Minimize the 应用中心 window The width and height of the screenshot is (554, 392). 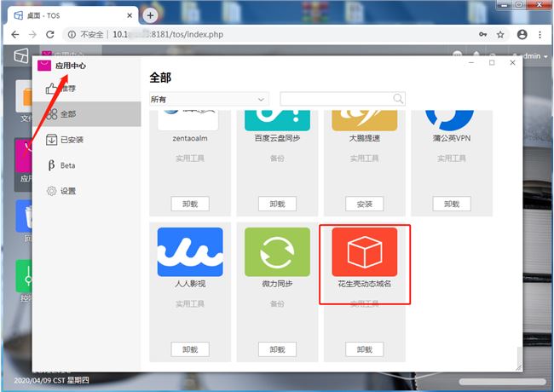point(471,62)
